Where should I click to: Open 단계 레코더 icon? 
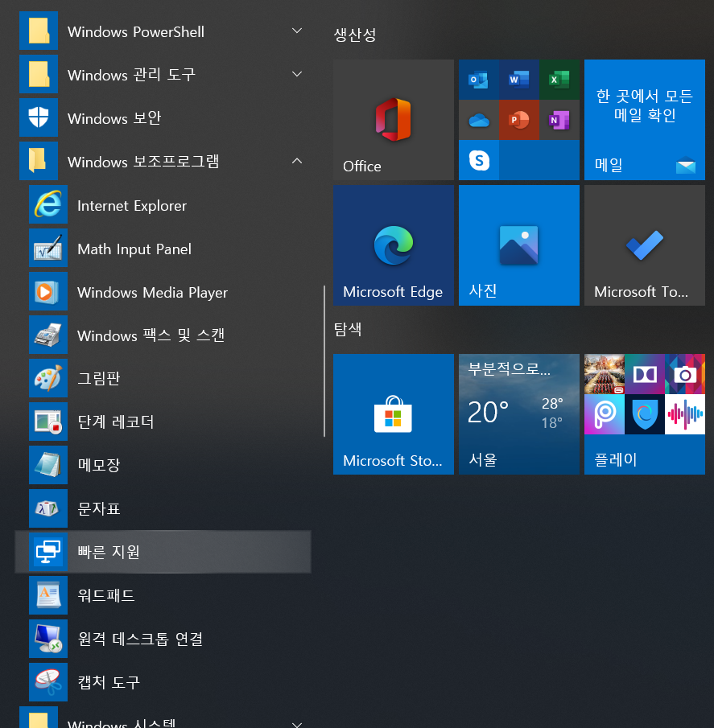pos(47,422)
